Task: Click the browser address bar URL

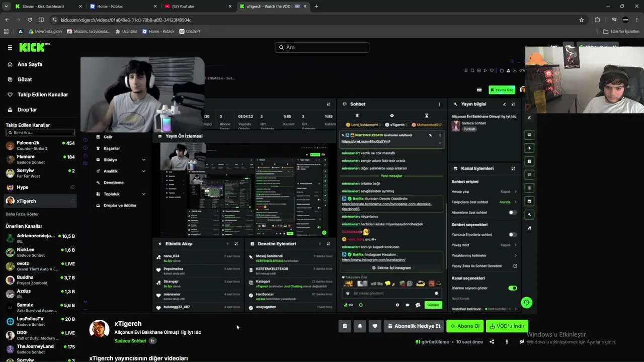Action: pyautogui.click(x=126, y=20)
